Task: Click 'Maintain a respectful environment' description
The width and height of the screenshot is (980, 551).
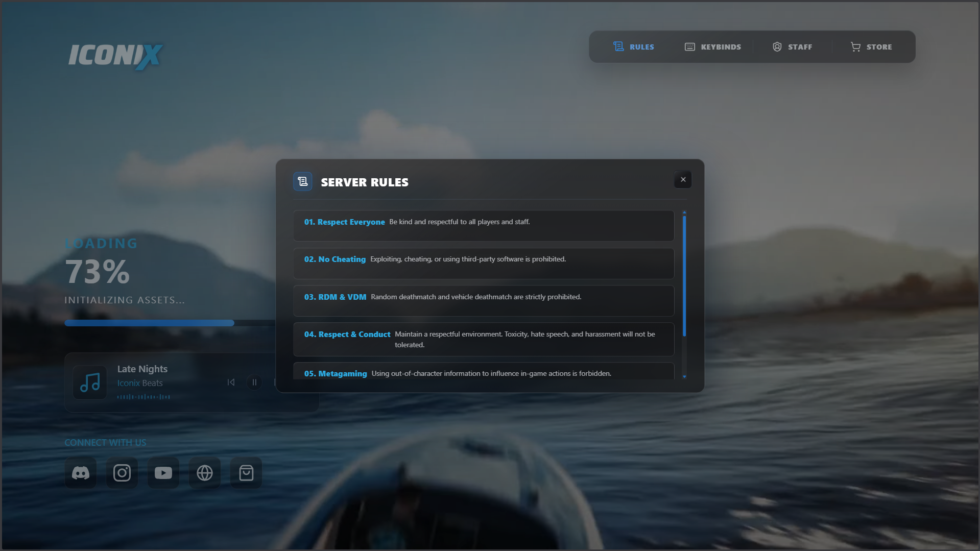Action: pos(525,340)
